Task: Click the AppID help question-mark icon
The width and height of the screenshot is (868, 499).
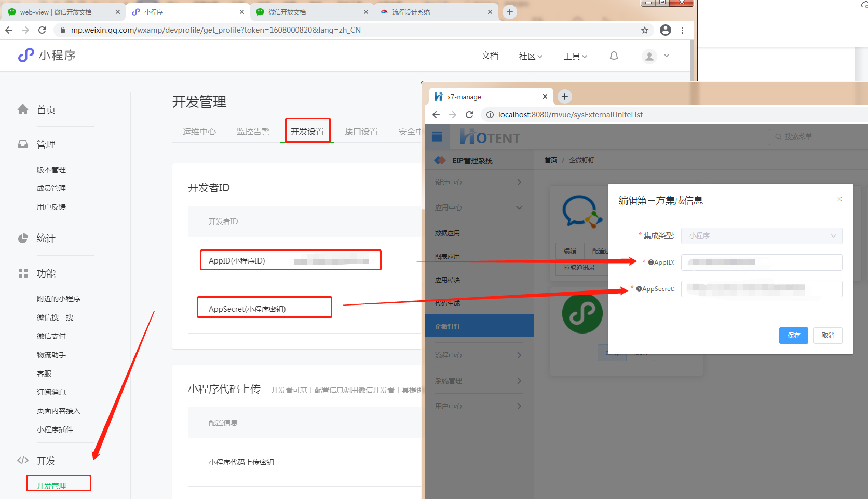Action: coord(651,262)
